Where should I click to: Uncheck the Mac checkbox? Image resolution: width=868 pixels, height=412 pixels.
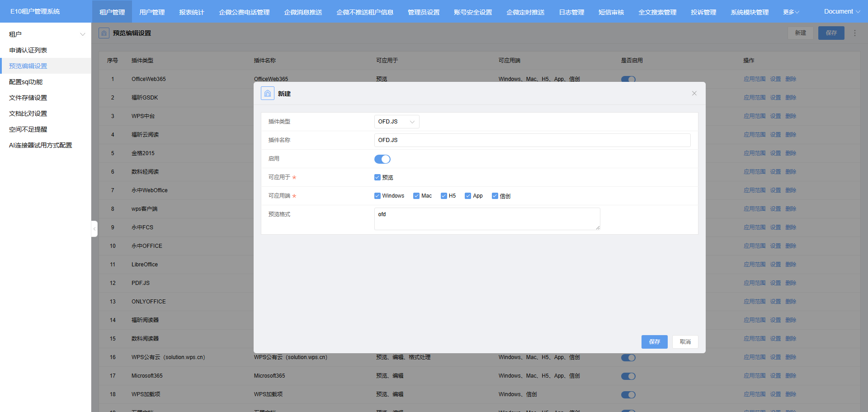[416, 196]
